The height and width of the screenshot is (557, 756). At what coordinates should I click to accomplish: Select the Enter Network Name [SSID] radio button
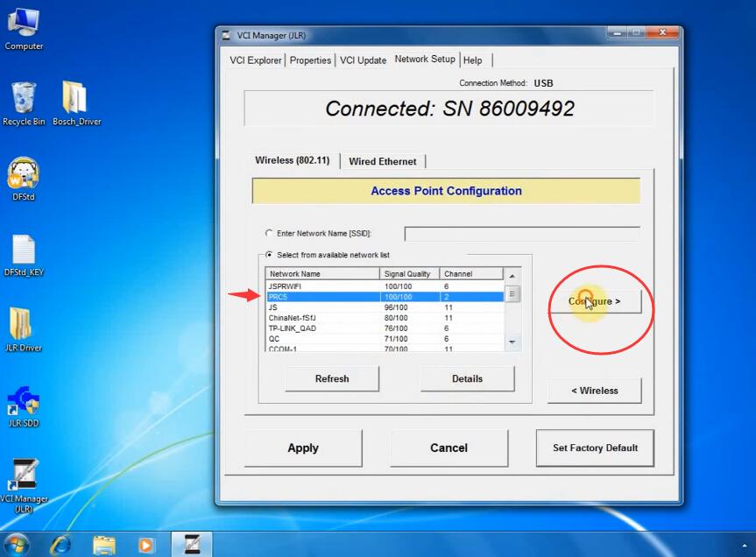tap(269, 233)
